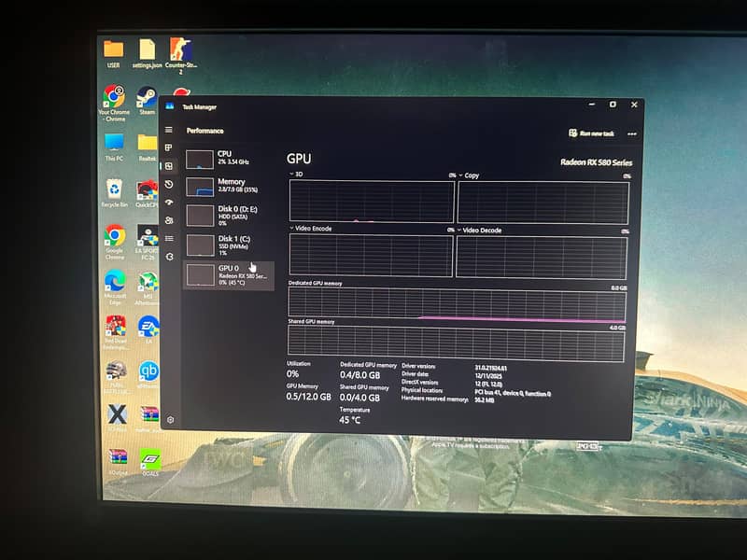This screenshot has width=747, height=560.
Task: Select the This PC desktop icon
Action: pos(114,147)
